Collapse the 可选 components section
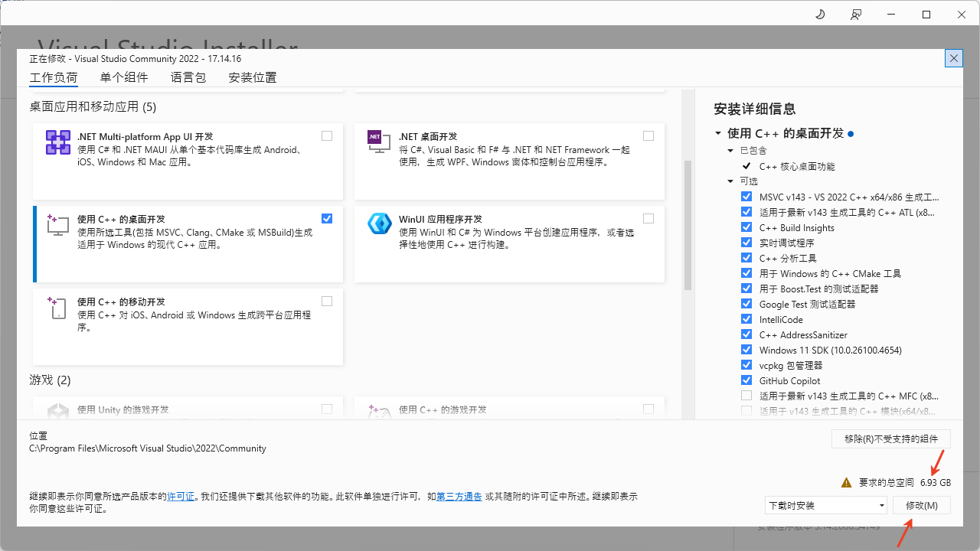 (x=731, y=181)
